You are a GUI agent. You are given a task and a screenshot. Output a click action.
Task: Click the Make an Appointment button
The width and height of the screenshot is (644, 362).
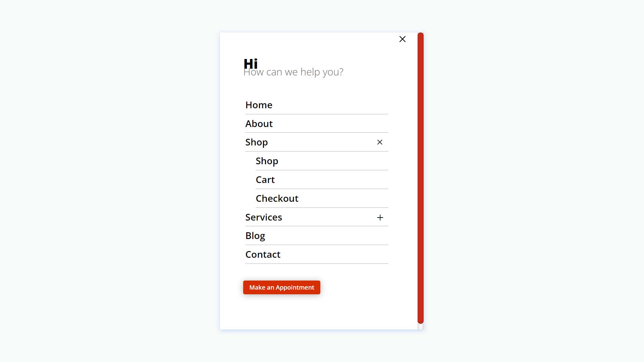point(282,287)
